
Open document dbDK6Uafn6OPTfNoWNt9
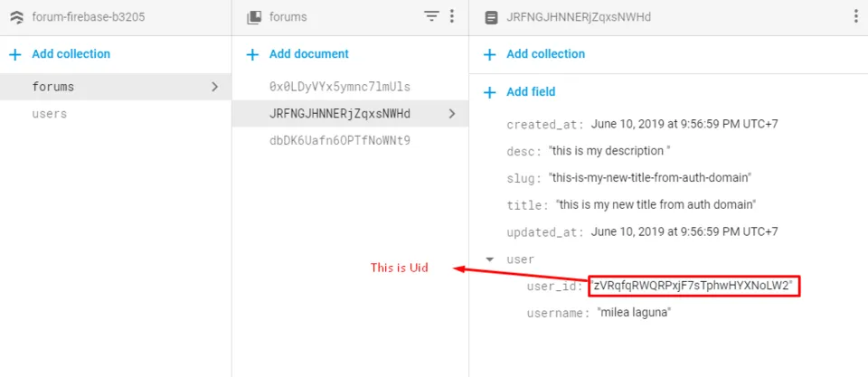tap(340, 140)
